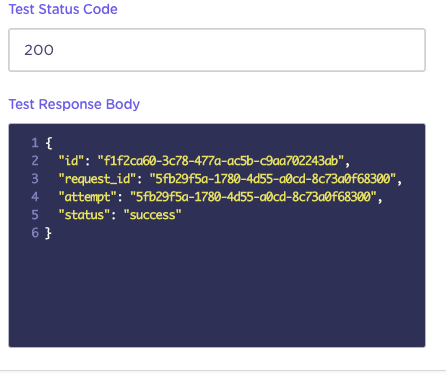Click the request_id value on line 3
Viewport: 446px width, 373px height.
(272, 179)
